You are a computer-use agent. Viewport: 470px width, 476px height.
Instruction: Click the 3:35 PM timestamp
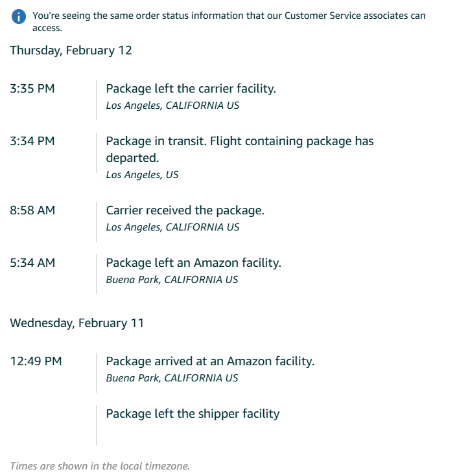tap(32, 89)
